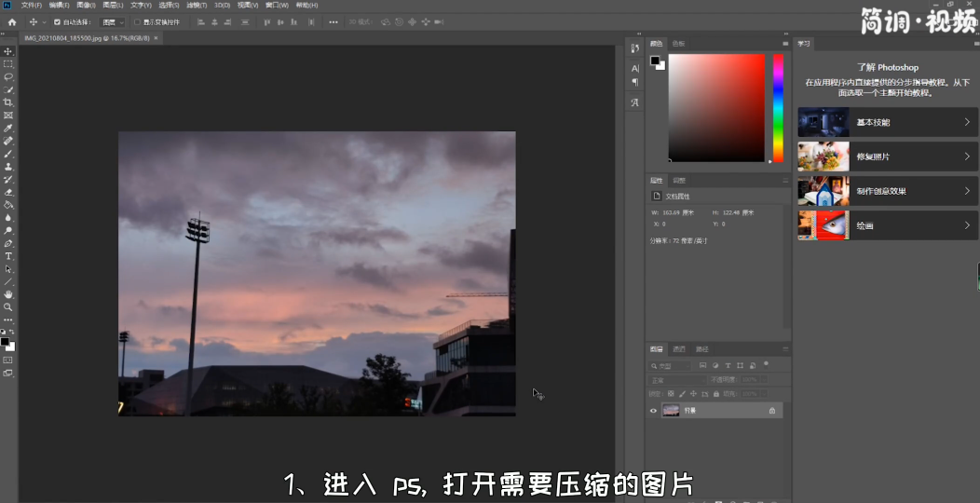Image resolution: width=980 pixels, height=503 pixels.
Task: Enable the 显示变换控件 checkbox
Action: click(137, 21)
